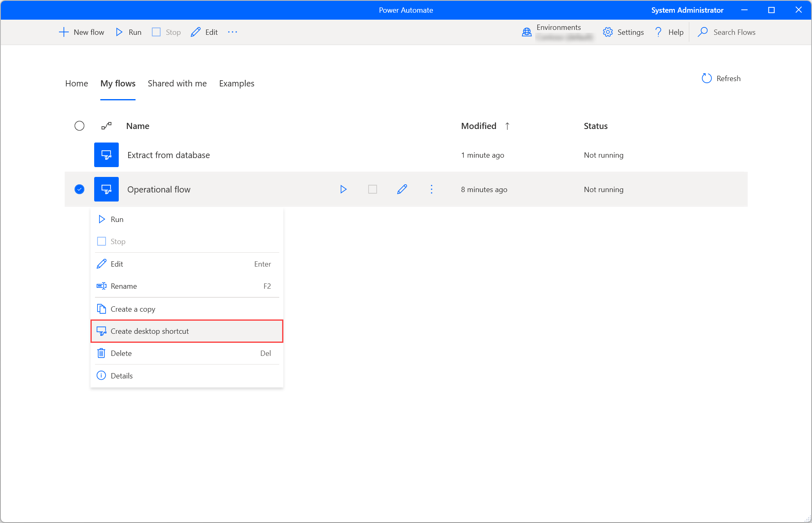812x523 pixels.
Task: Click the three-dot more options icon
Action: pos(432,188)
